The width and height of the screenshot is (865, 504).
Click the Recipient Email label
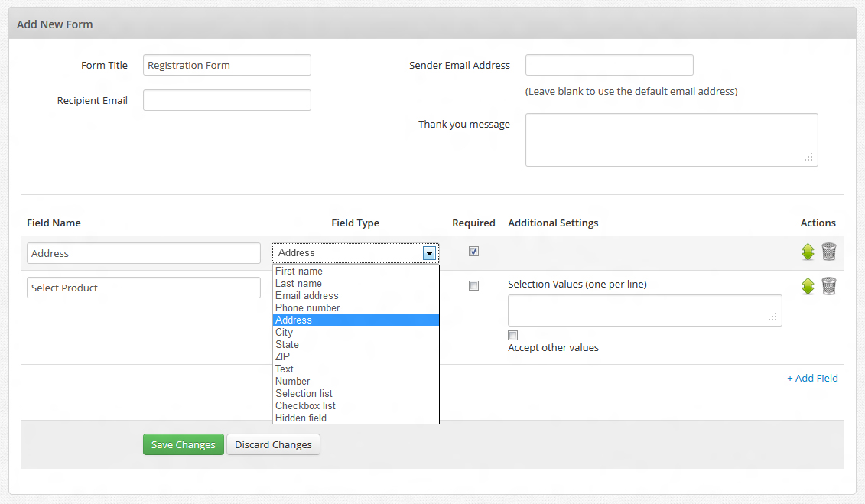click(x=92, y=100)
